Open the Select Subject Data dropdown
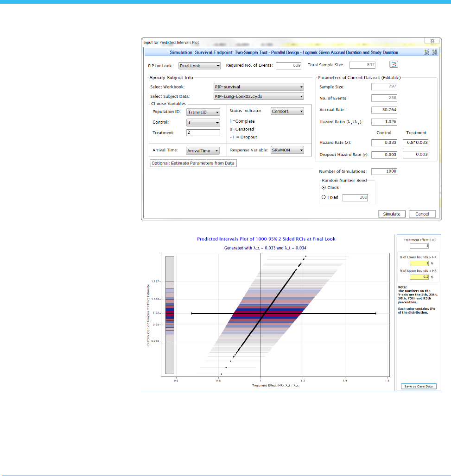Viewport: 451px width, 476px height. (259, 96)
